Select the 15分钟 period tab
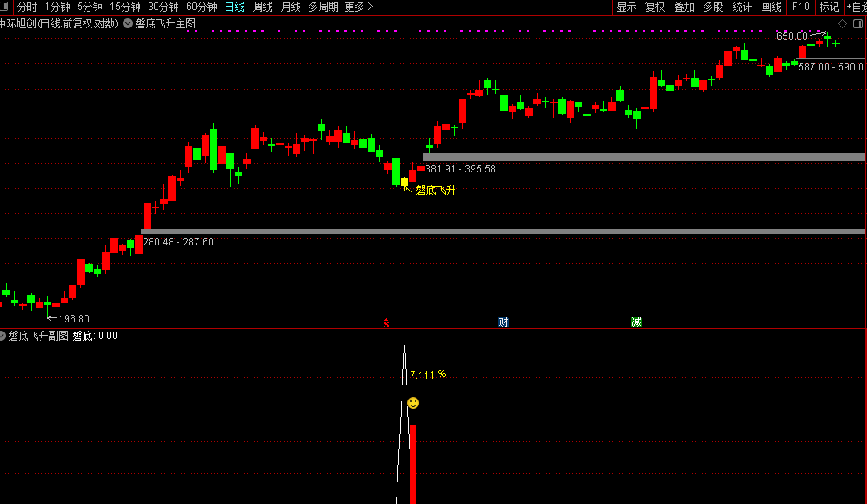Screen dimensions: 867x504 (125, 7)
